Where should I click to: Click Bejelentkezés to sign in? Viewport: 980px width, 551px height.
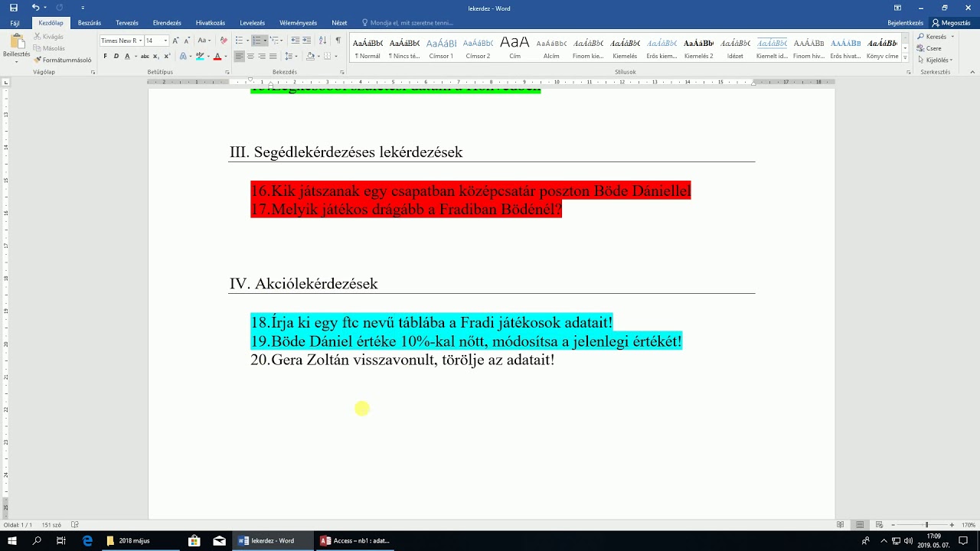coord(905,23)
